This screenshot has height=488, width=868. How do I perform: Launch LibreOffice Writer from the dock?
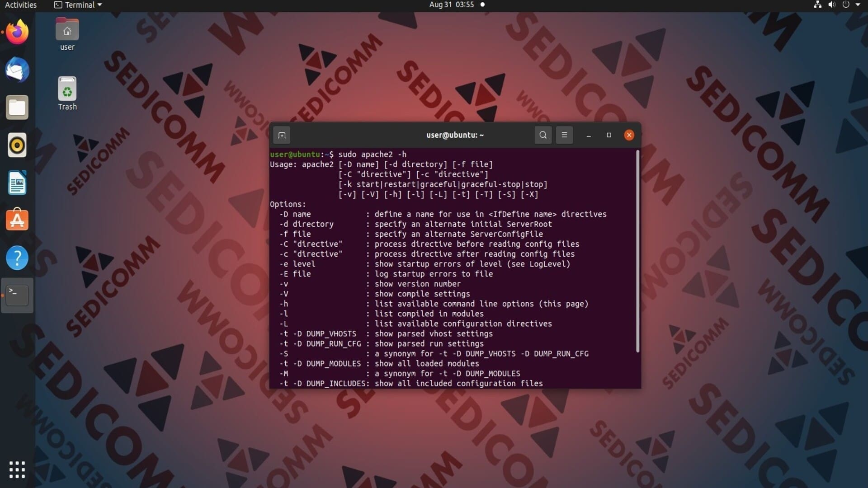tap(17, 183)
